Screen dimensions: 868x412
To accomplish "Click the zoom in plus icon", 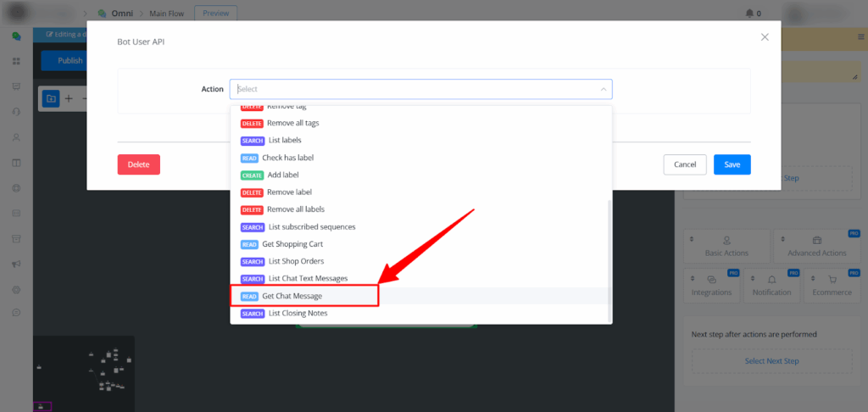I will [70, 98].
